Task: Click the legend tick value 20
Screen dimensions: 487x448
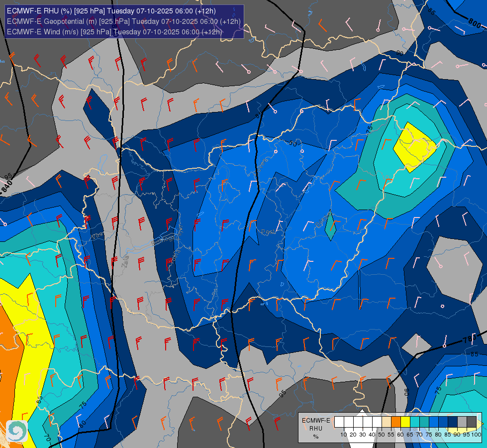Action: tap(353, 435)
